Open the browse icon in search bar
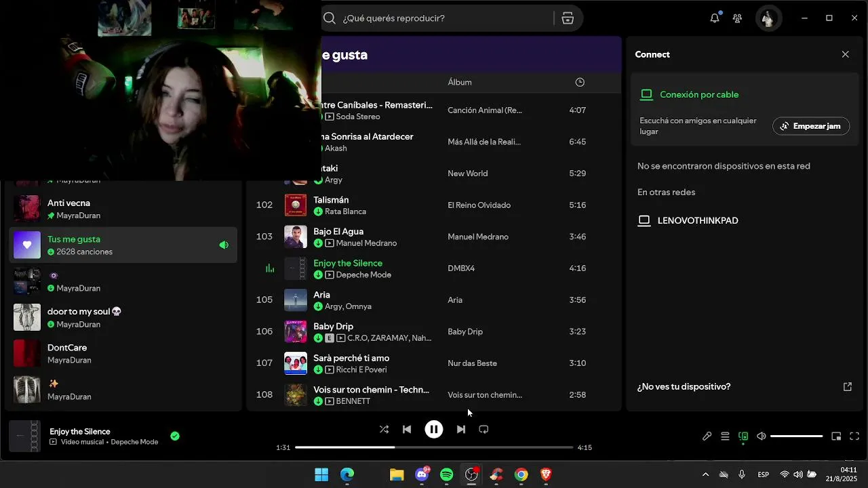Screen dimensions: 868x488 point(568,18)
